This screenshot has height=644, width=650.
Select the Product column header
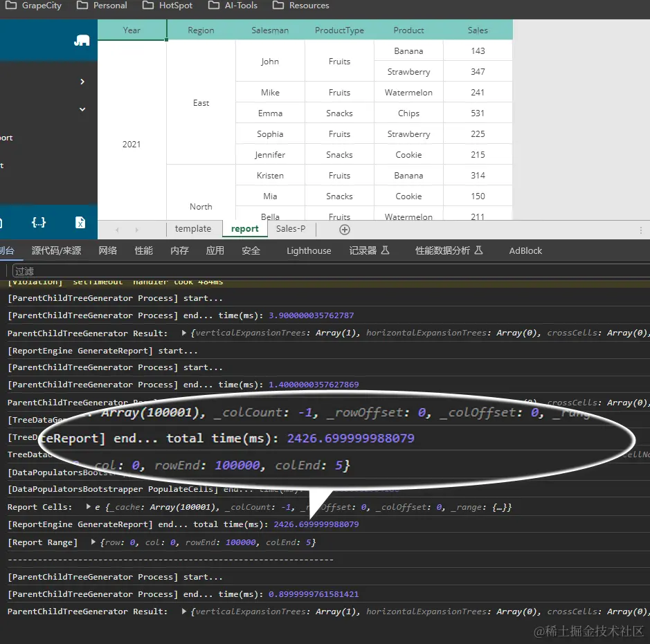click(408, 30)
